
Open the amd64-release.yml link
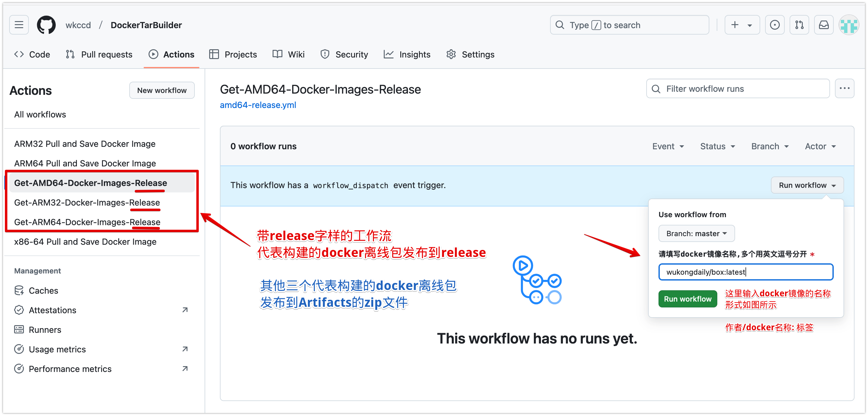click(x=258, y=105)
